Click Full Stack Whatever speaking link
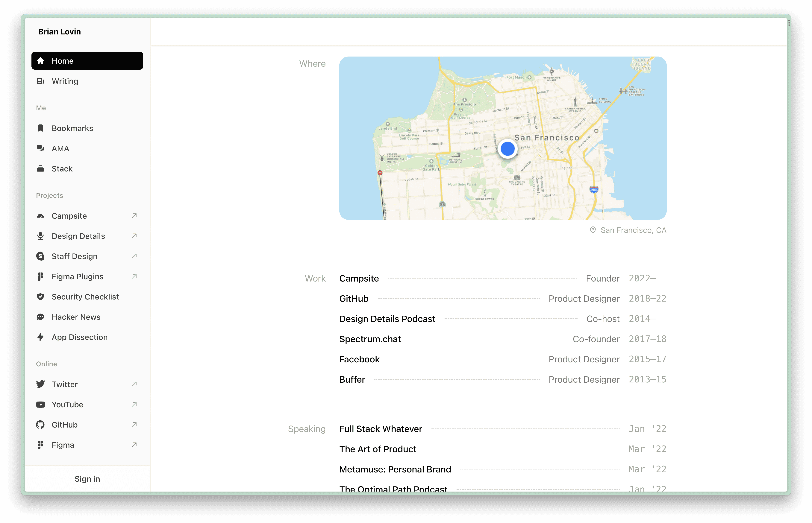 [381, 429]
